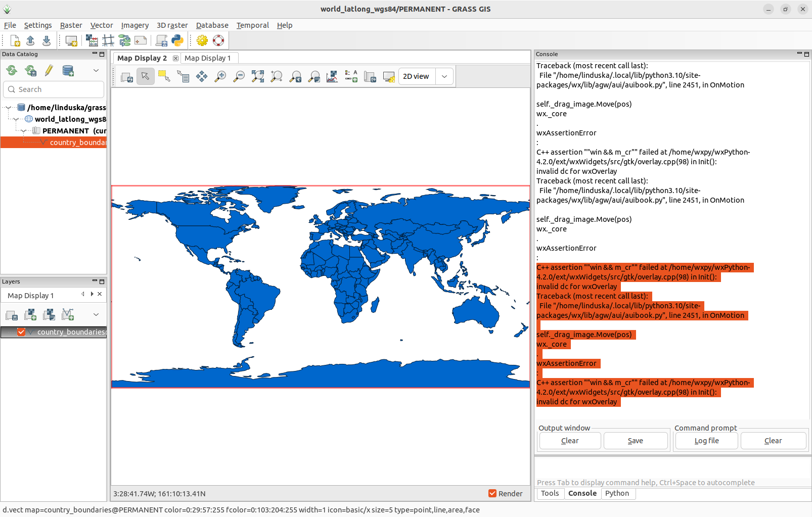Add map elements legend icon

[x=351, y=76]
